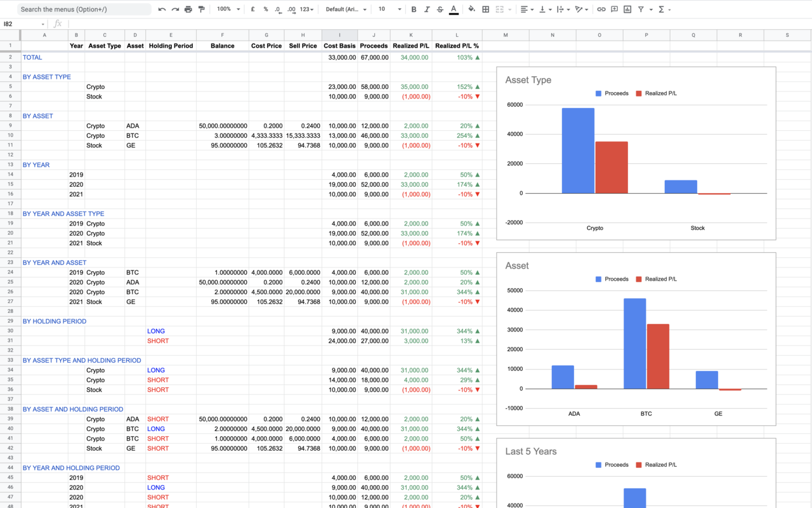This screenshot has height=508, width=812.
Task: Open the horizontal align dropdown
Action: (526, 10)
